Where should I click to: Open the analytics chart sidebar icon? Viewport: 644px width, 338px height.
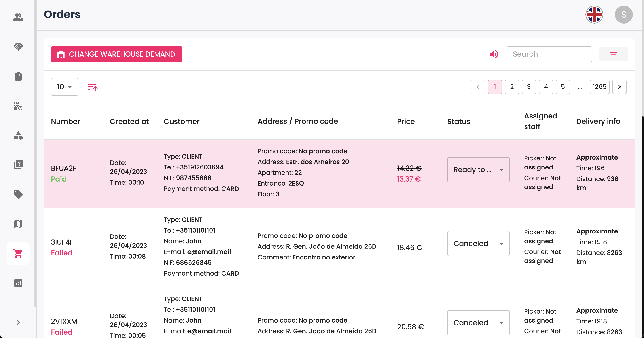18,283
